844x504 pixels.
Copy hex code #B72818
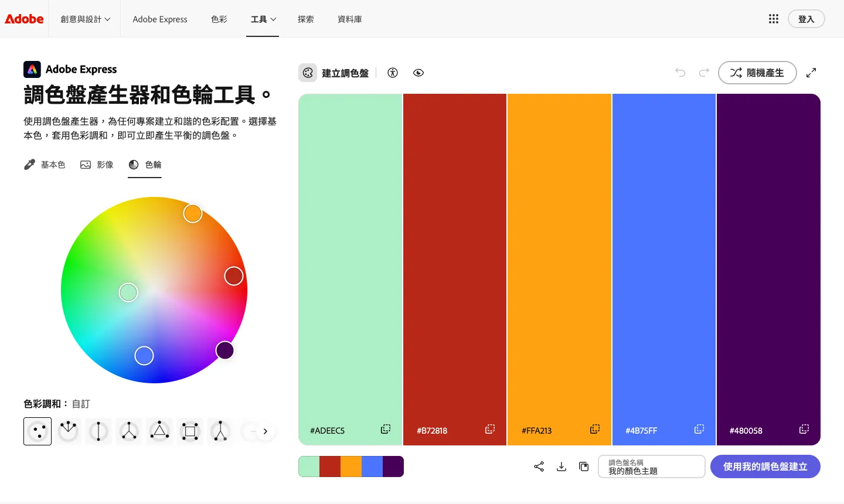490,429
